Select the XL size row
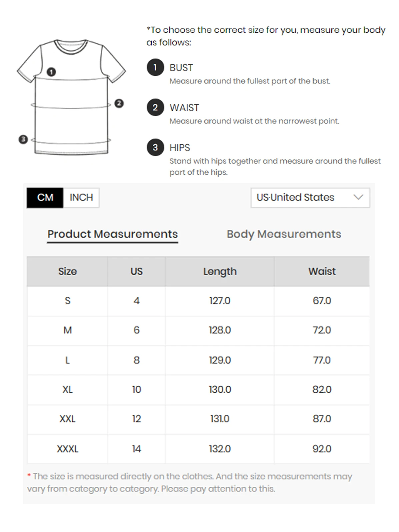This screenshot has height=532, width=399. (x=67, y=389)
